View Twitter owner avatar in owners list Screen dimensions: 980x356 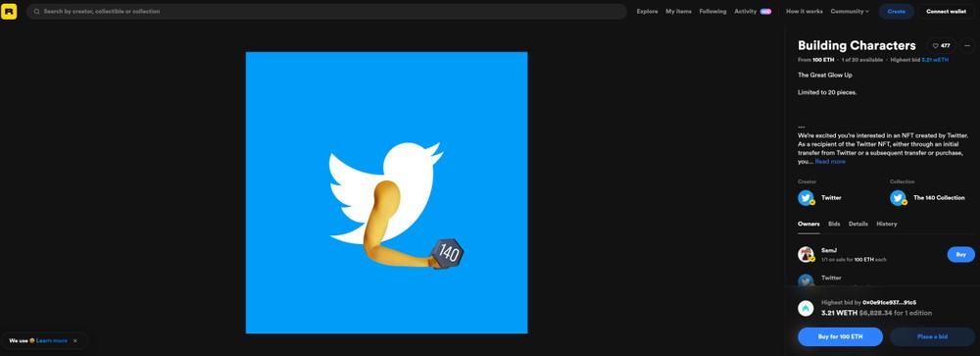[x=807, y=280]
